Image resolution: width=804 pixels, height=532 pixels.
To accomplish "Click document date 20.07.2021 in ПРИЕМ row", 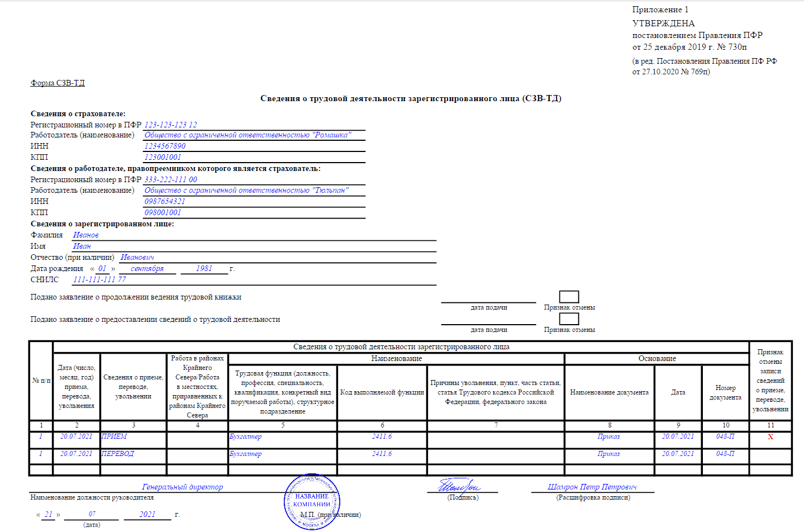I will point(678,436).
